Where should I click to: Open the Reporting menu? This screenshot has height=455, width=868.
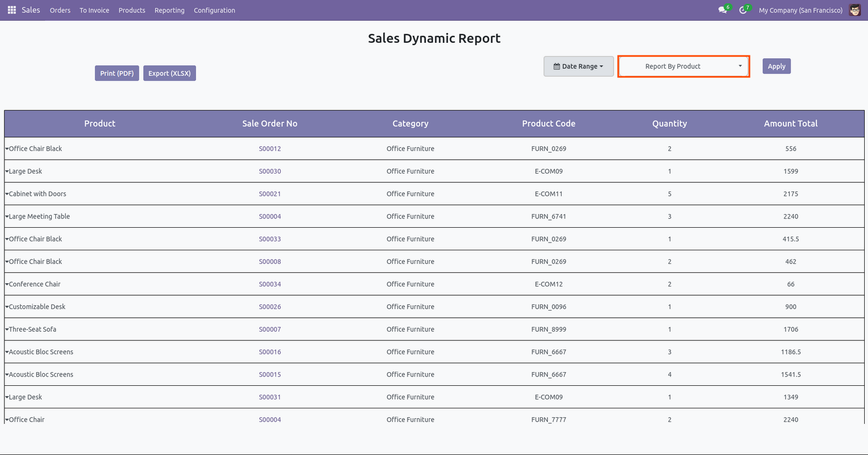click(169, 10)
